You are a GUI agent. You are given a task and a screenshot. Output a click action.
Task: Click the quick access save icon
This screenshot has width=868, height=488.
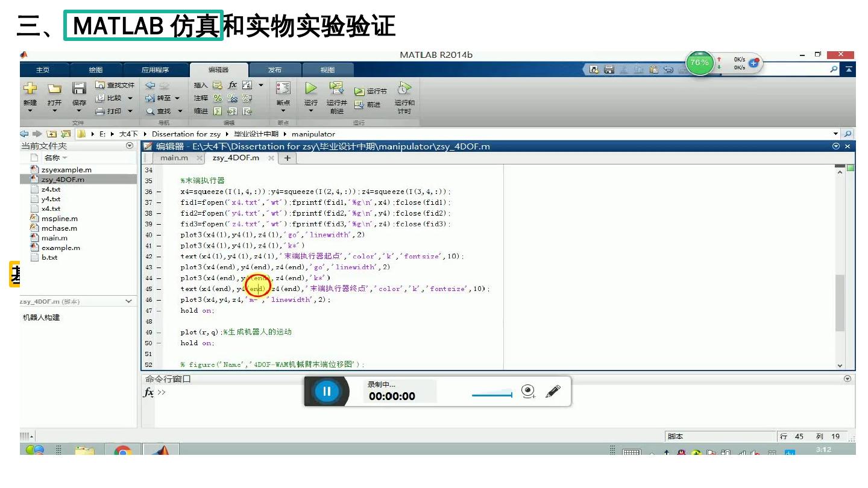coord(609,70)
